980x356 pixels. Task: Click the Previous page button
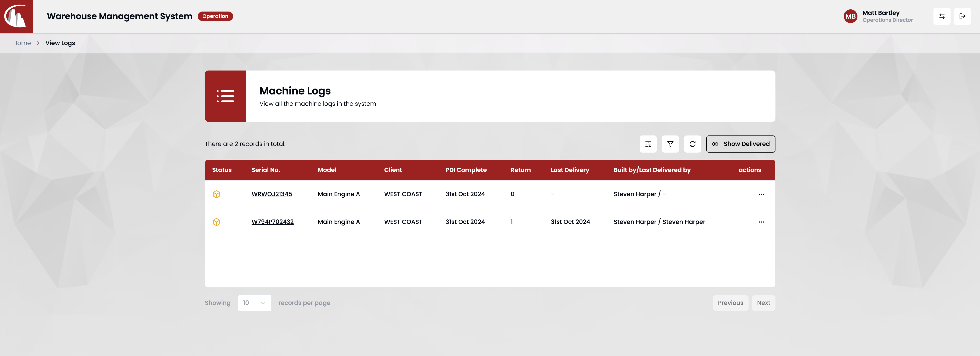pos(730,303)
